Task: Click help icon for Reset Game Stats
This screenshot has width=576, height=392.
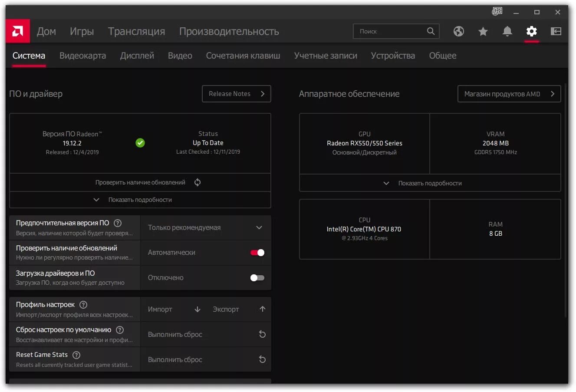Action: click(x=76, y=355)
